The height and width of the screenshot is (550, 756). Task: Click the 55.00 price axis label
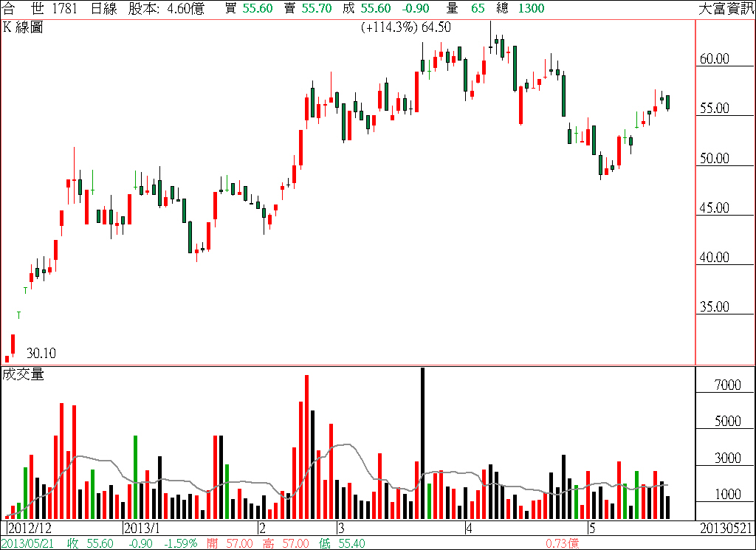[715, 109]
